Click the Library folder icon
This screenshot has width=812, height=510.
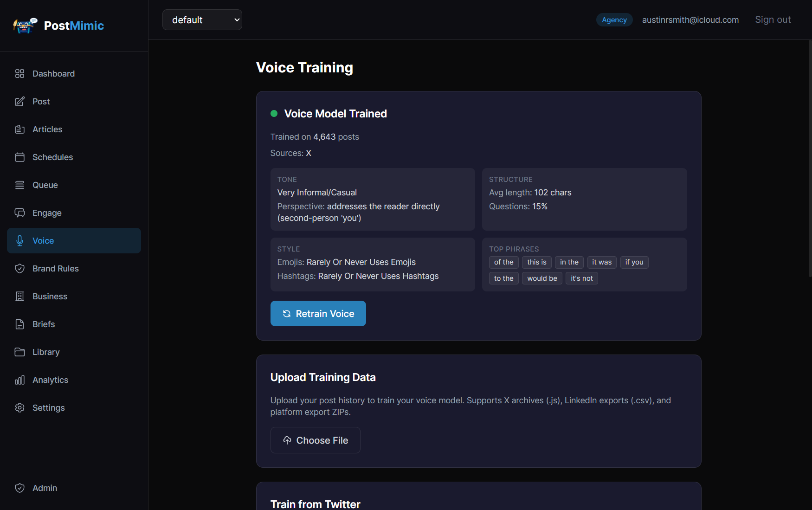coord(19,352)
